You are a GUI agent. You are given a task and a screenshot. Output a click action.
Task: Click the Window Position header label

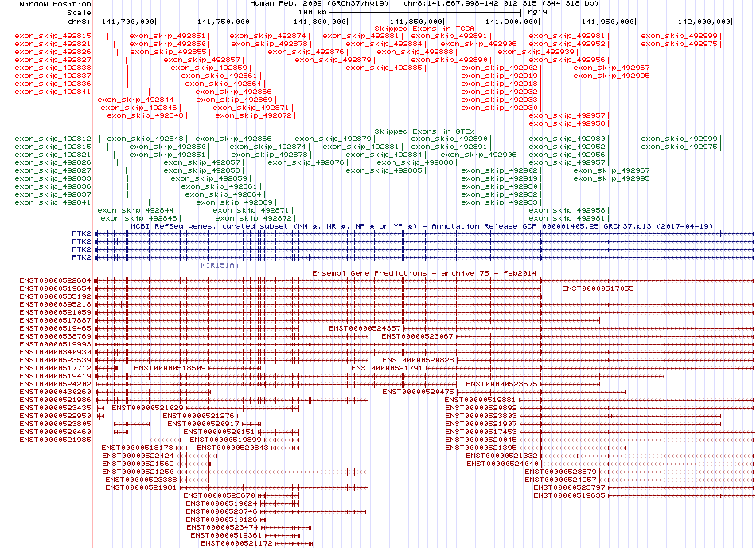[x=55, y=4]
